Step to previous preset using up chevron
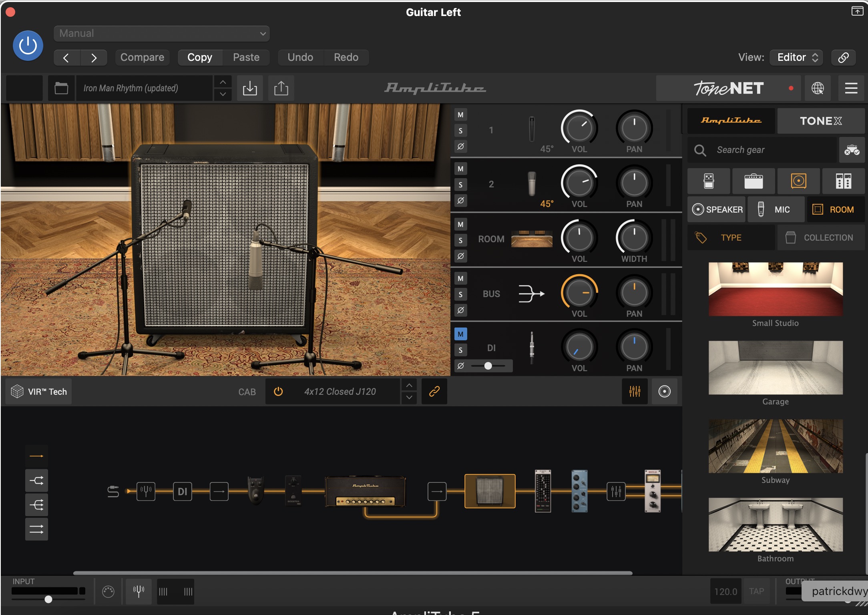The height and width of the screenshot is (615, 868). pyautogui.click(x=223, y=82)
